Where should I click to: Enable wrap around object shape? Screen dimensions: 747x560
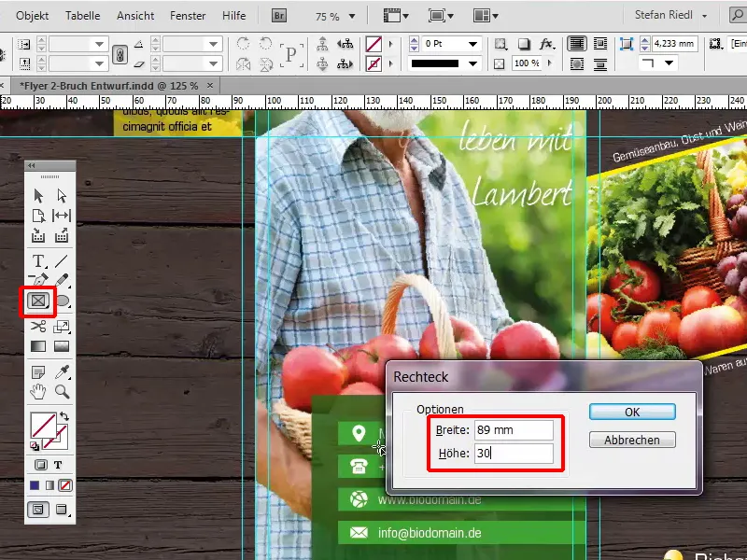[x=576, y=63]
